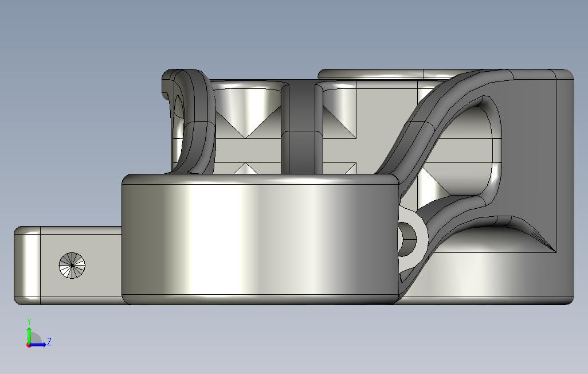Click the green Y axis label
This screenshot has width=588, height=374.
[29, 322]
